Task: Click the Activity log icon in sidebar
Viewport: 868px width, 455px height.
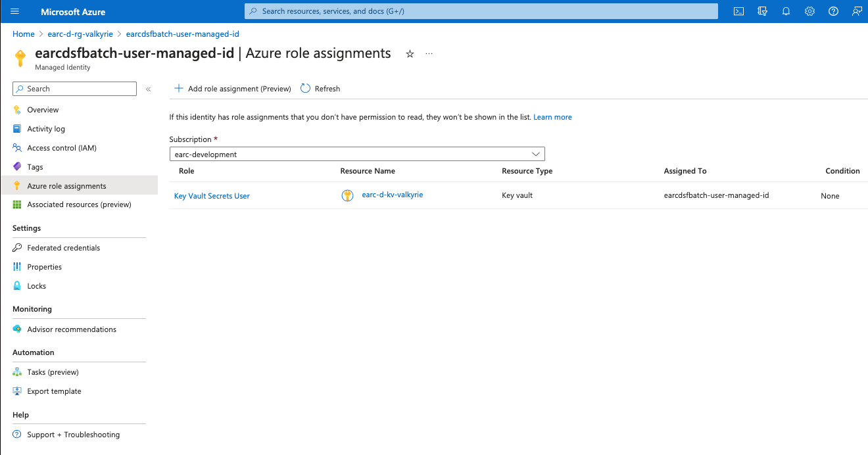Action: coord(17,129)
